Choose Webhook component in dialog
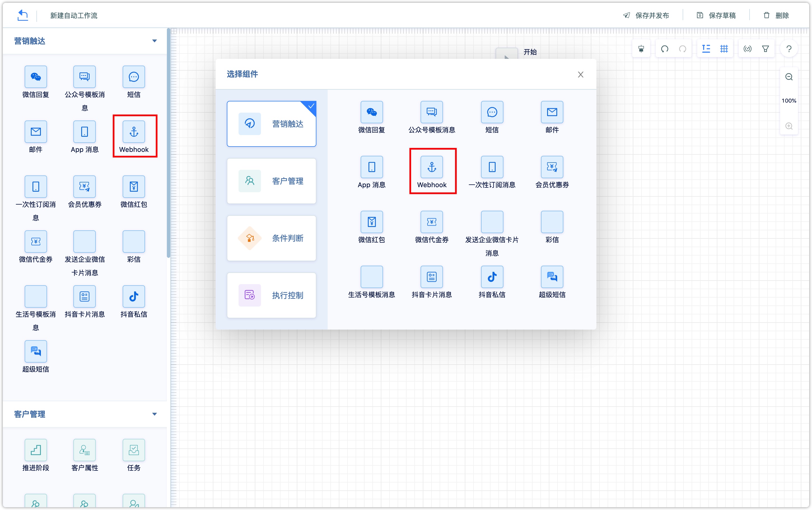812x510 pixels. (431, 167)
